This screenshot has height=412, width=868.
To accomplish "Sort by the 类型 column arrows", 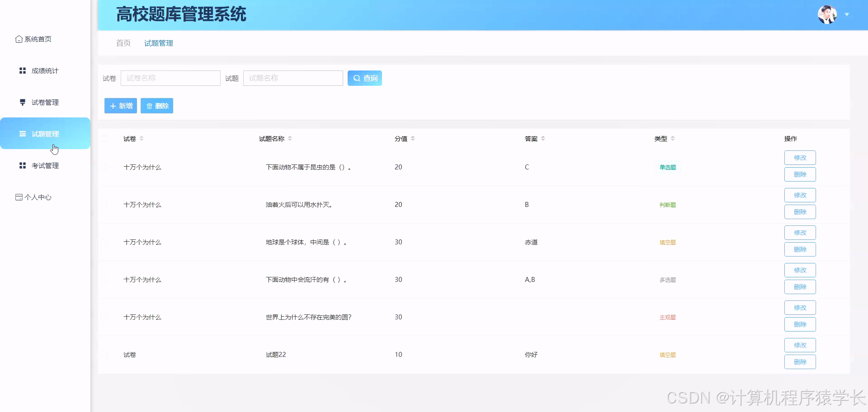I will (673, 139).
